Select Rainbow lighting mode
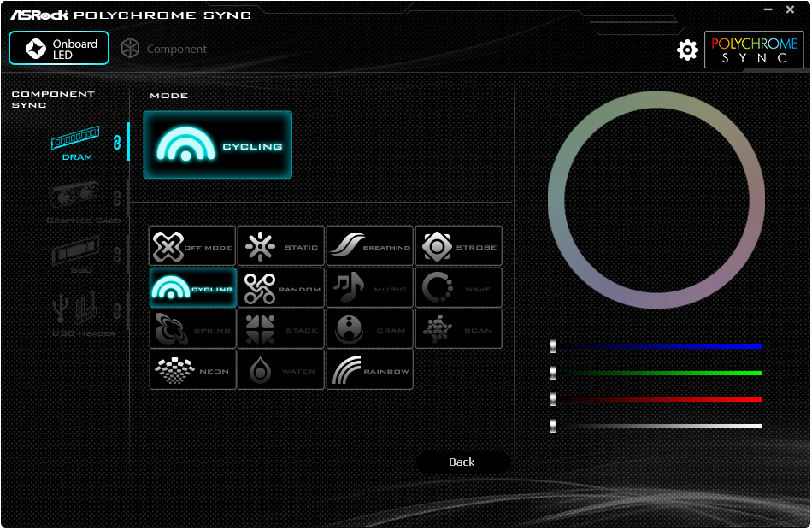812x530 pixels. click(370, 370)
